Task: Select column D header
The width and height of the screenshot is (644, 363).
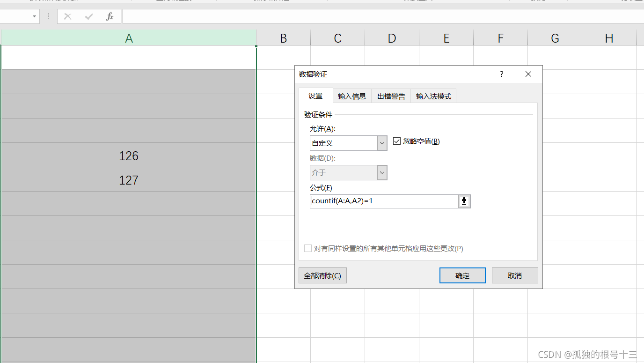Action: click(x=392, y=38)
